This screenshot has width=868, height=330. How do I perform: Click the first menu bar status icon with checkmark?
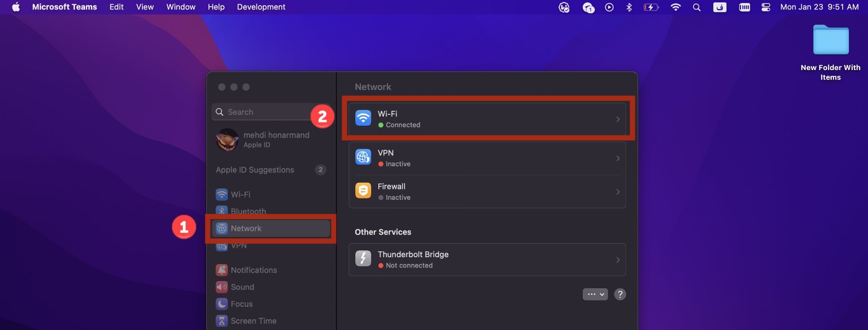(564, 7)
